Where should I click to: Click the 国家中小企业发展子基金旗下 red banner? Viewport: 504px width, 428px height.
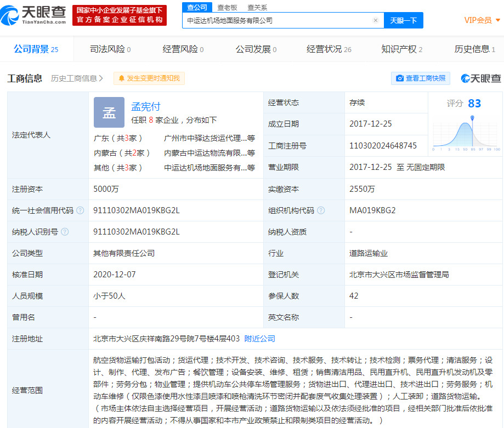120,15
